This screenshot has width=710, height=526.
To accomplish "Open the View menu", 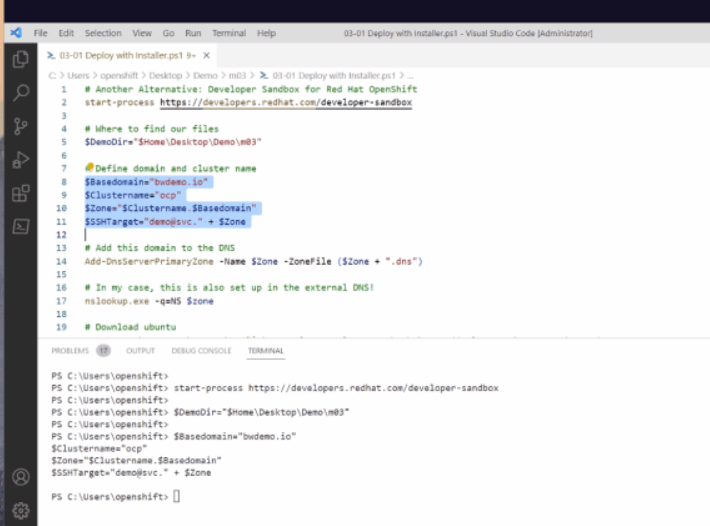I will click(142, 33).
